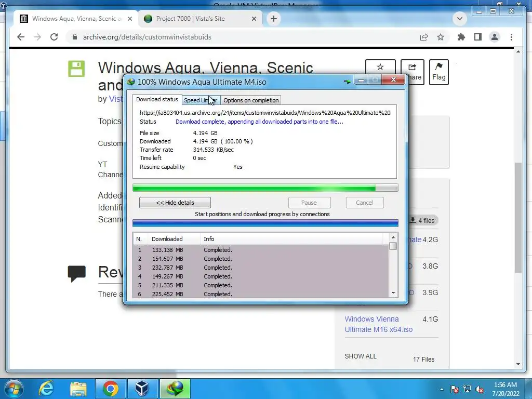The image size is (532, 399).
Task: Click the green download progress bar
Action: (x=265, y=188)
